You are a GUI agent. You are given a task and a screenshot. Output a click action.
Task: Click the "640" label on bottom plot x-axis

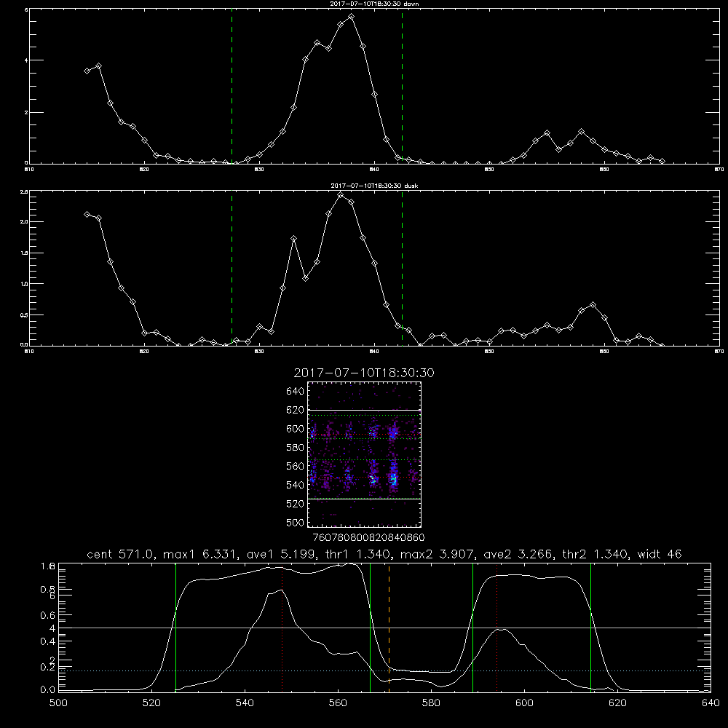point(711,703)
